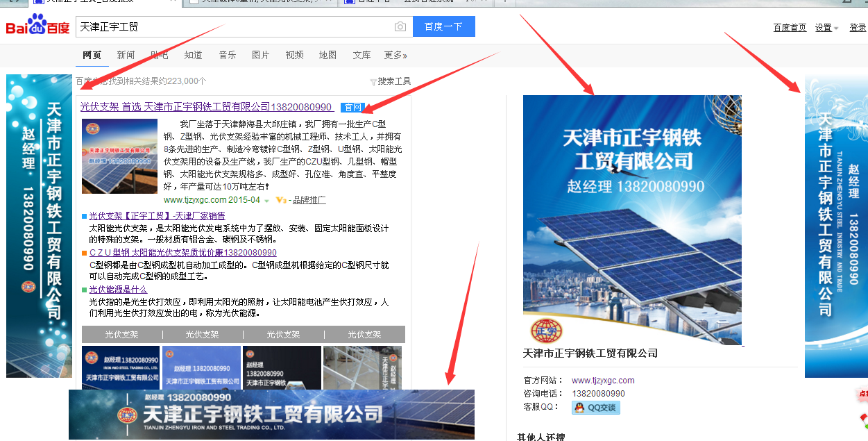Screen dimensions: 868x441
Task: Open fourth product thumbnail showing steel frames
Action: pyautogui.click(x=362, y=368)
